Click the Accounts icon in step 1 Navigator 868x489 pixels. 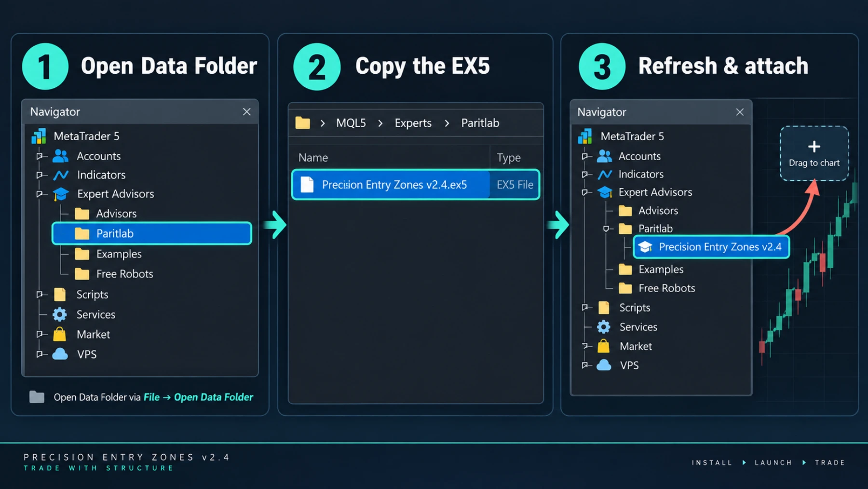(x=60, y=156)
